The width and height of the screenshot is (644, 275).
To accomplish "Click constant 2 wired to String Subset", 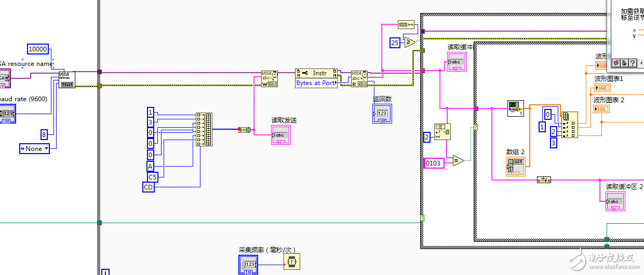I will (x=426, y=137).
